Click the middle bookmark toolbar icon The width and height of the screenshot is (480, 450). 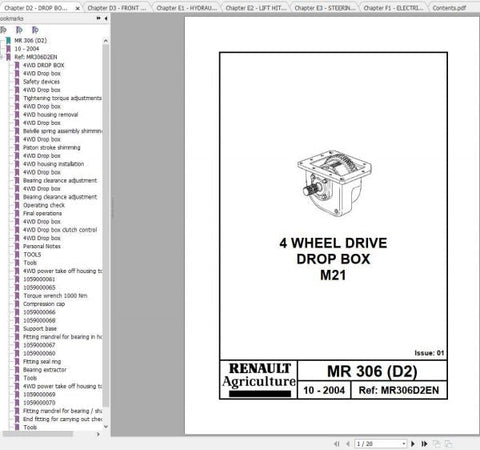coord(19,30)
